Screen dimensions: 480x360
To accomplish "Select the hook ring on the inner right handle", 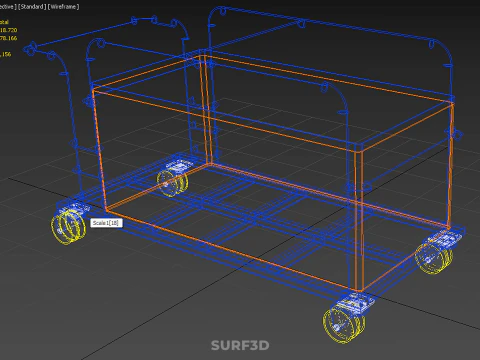I will [324, 88].
